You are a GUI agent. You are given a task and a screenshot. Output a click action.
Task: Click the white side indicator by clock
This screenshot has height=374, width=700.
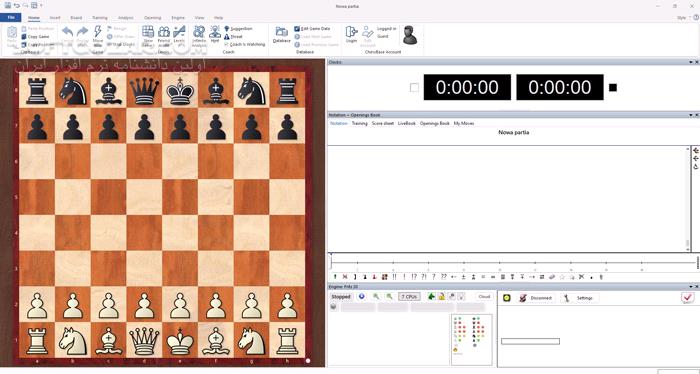coord(414,87)
